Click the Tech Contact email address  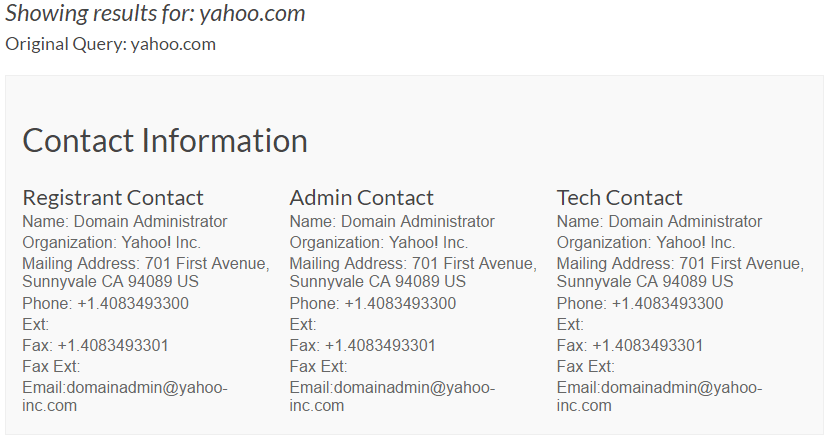(659, 397)
